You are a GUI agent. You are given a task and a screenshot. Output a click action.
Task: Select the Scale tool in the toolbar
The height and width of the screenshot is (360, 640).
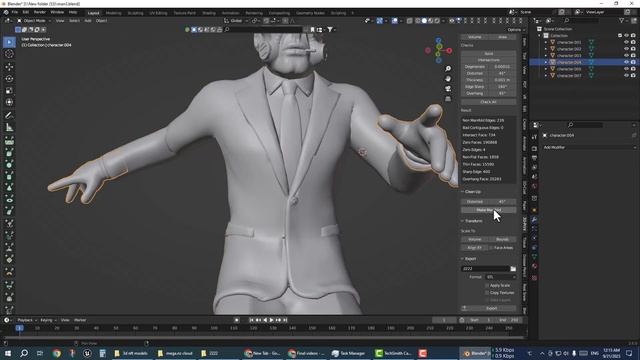click(9, 90)
